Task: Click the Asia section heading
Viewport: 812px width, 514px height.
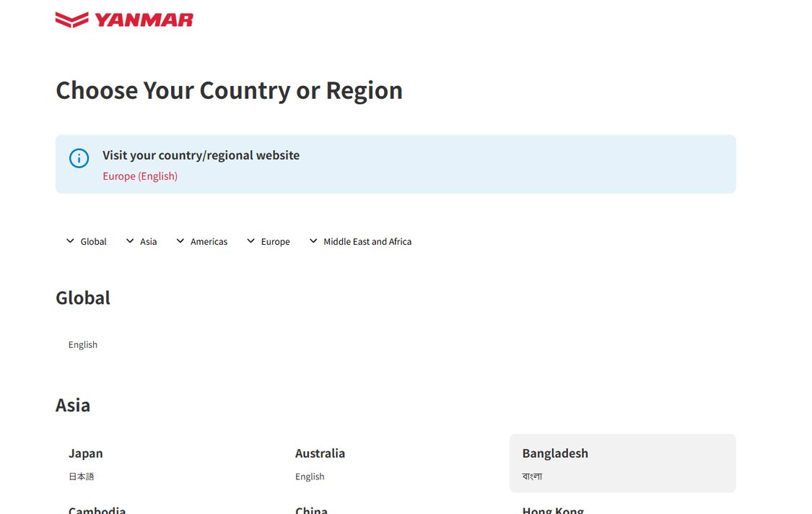Action: coord(72,405)
